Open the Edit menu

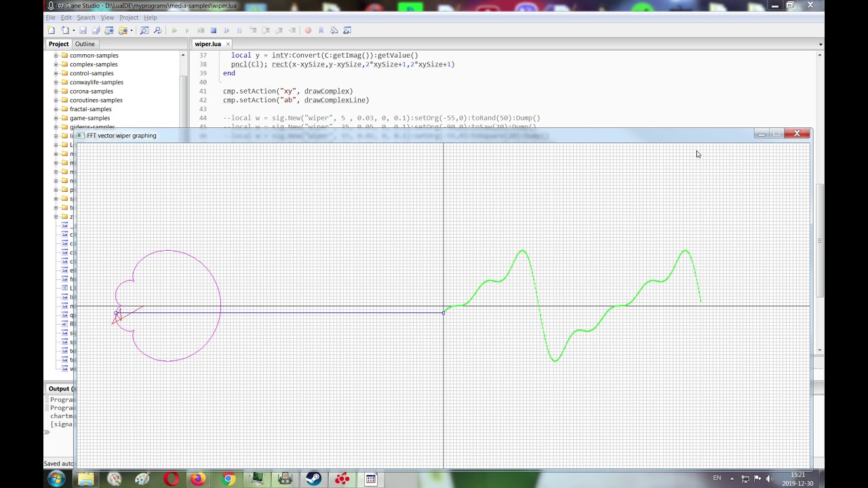pyautogui.click(x=66, y=18)
